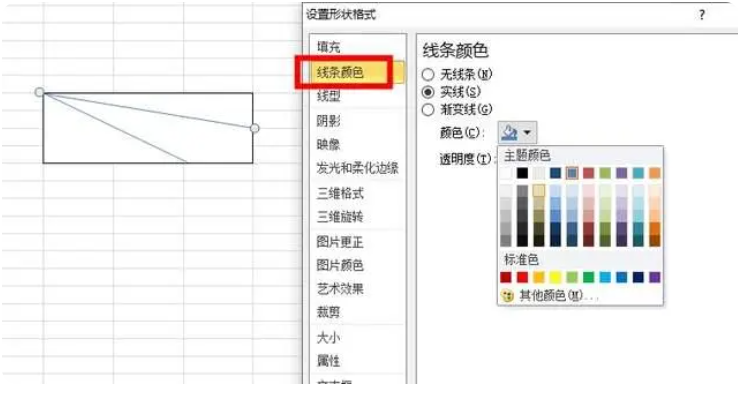Switch to the 填充 category

pos(328,47)
